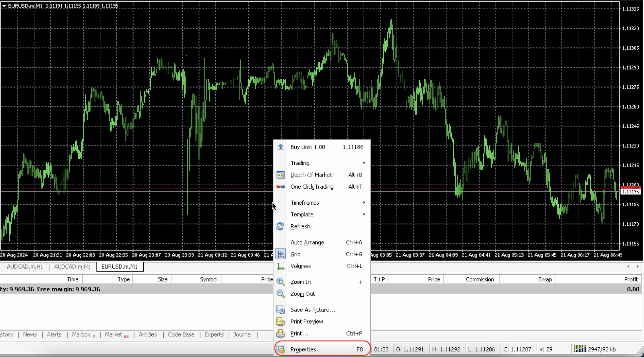Image resolution: width=644 pixels, height=357 pixels.
Task: Sort by Swap column header
Action: (x=527, y=279)
